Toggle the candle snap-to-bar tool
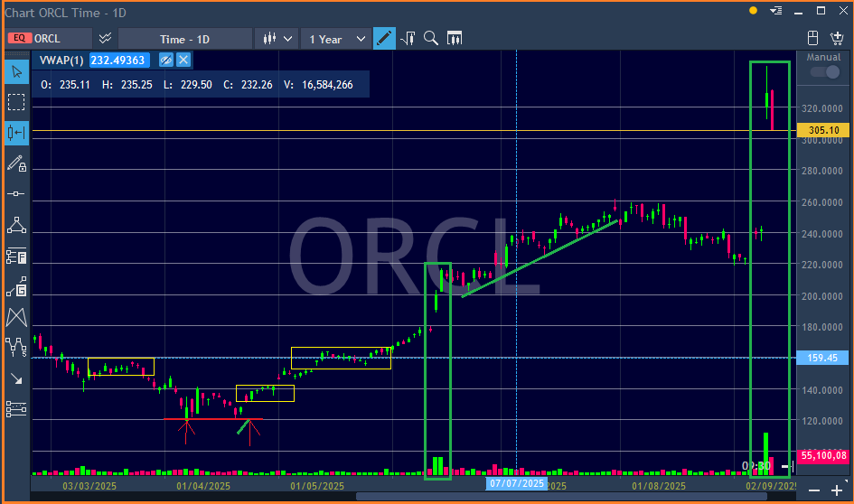The width and height of the screenshot is (854, 504). tap(16, 133)
